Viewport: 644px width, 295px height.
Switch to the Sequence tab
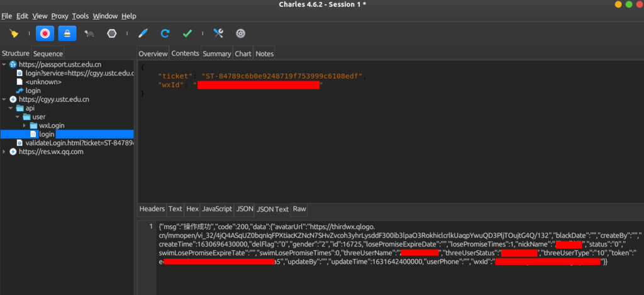click(48, 54)
